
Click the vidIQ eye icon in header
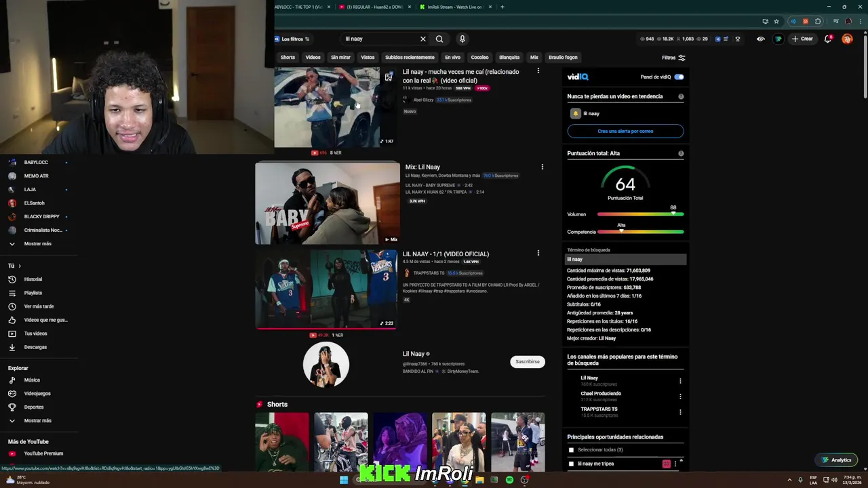pyautogui.click(x=761, y=39)
